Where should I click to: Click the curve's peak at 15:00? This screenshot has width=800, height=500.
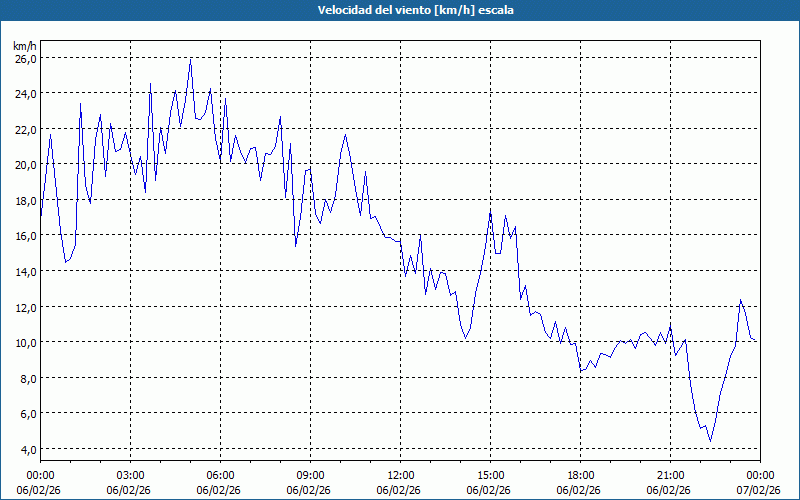tap(491, 211)
